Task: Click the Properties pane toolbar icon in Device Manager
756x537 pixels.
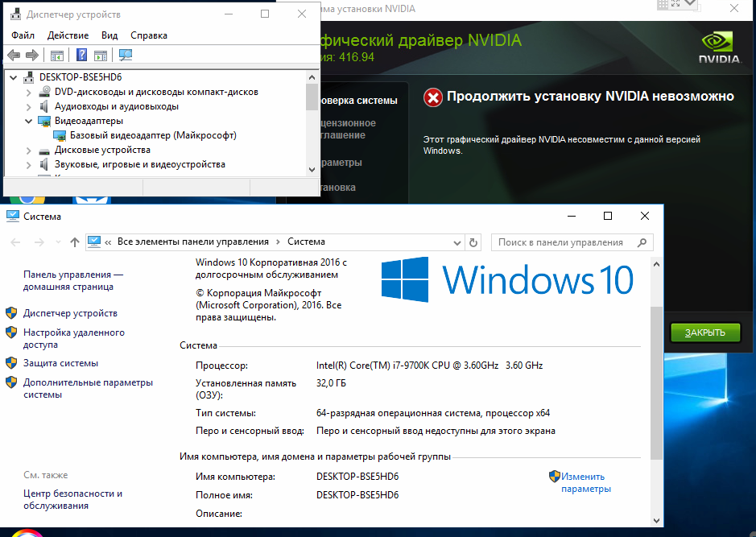Action: click(x=101, y=56)
